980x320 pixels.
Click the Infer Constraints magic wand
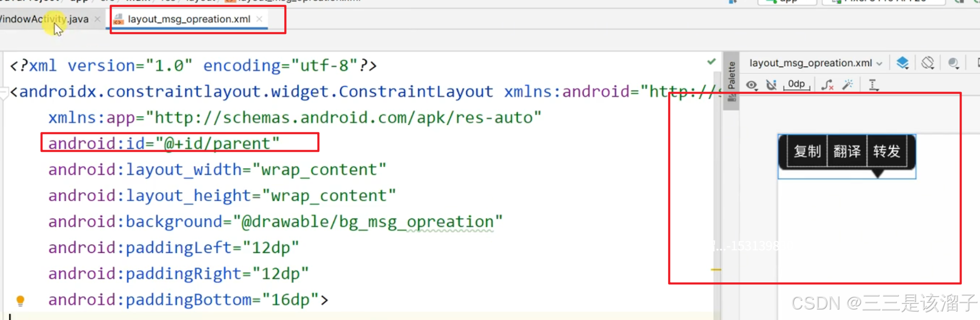click(848, 84)
